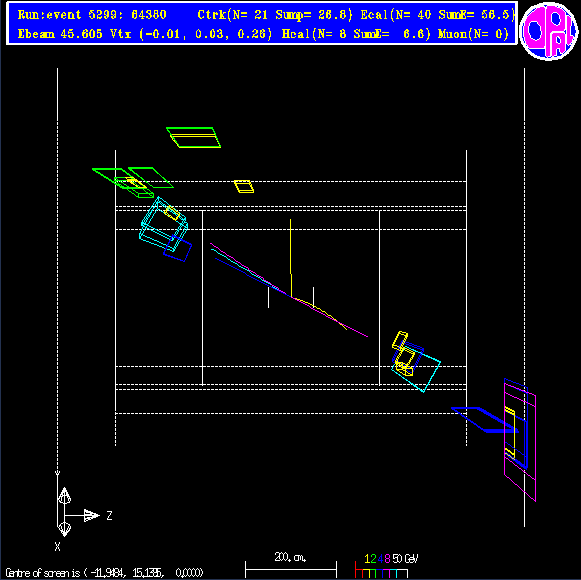Click the vertical yellow track line
This screenshot has width=581, height=580.
click(x=291, y=258)
